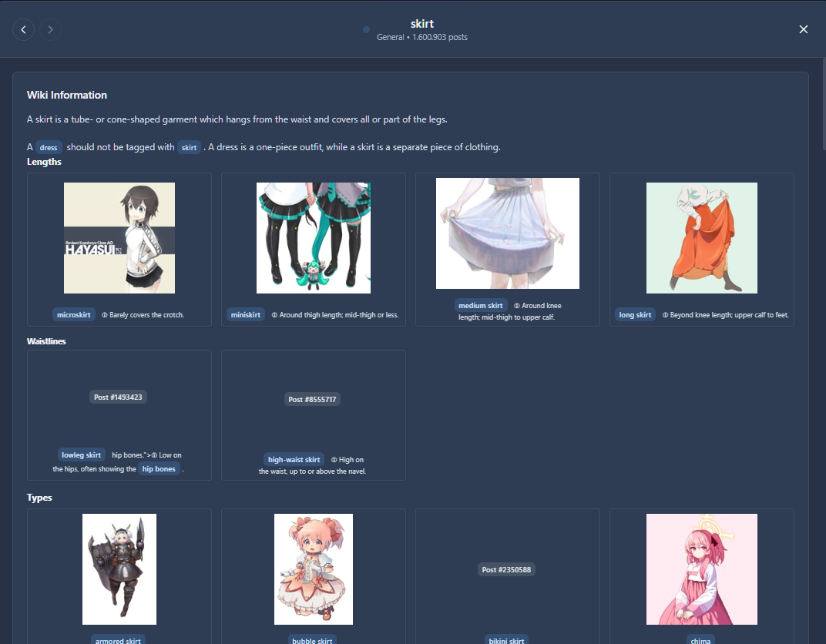Click the 'skirt' title at top
The height and width of the screenshot is (644, 826).
tap(422, 24)
